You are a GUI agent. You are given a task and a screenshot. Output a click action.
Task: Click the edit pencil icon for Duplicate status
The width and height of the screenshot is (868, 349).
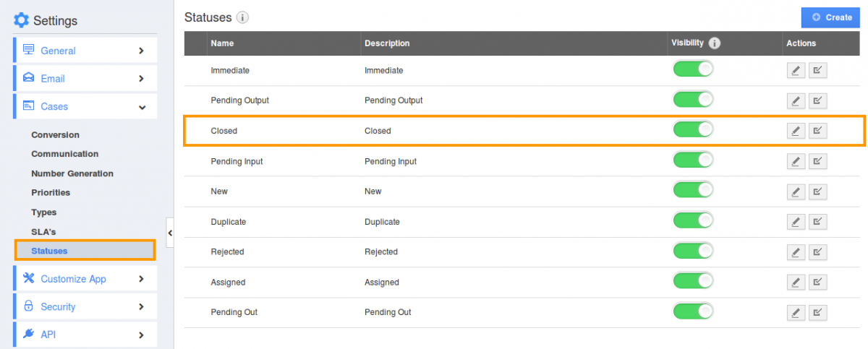[796, 222]
